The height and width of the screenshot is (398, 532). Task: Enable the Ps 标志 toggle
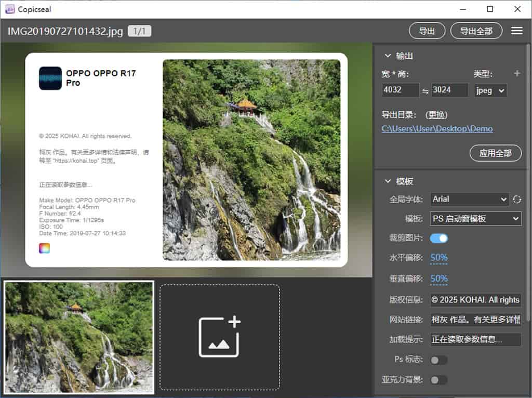pos(438,360)
